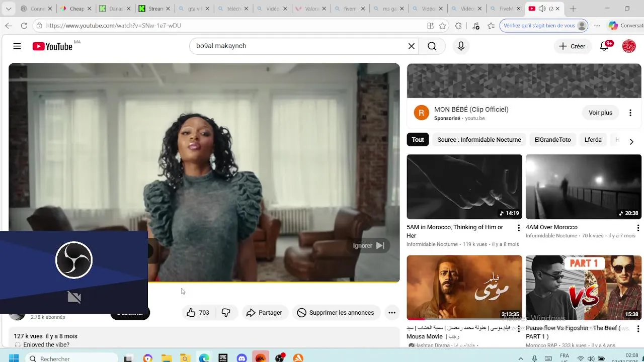This screenshot has width=644, height=362.
Task: Open Voir plus on sponsored MON BÉBÉ
Action: 600,113
